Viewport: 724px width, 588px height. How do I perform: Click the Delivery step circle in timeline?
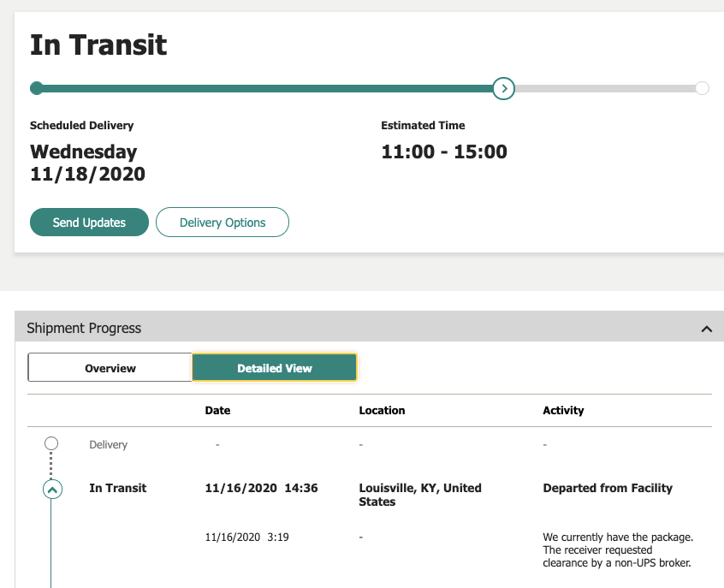click(51, 443)
